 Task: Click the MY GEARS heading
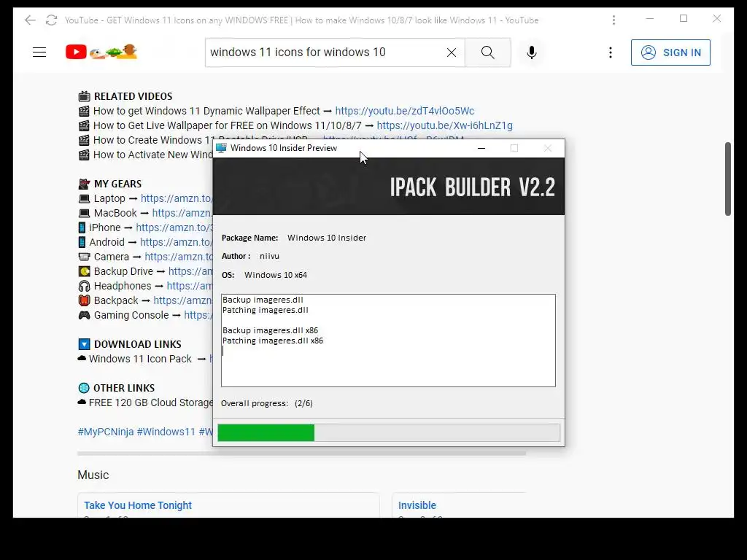click(x=117, y=184)
